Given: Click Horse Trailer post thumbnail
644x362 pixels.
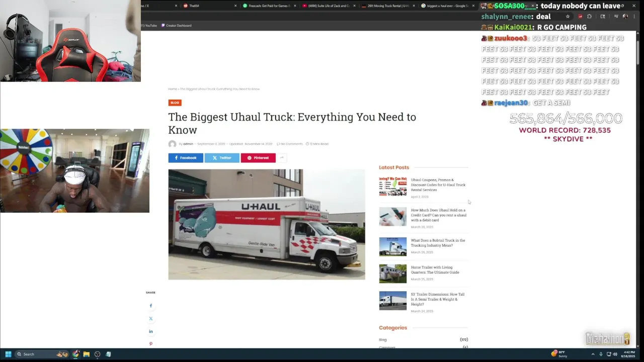Looking at the screenshot, I should pyautogui.click(x=393, y=274).
